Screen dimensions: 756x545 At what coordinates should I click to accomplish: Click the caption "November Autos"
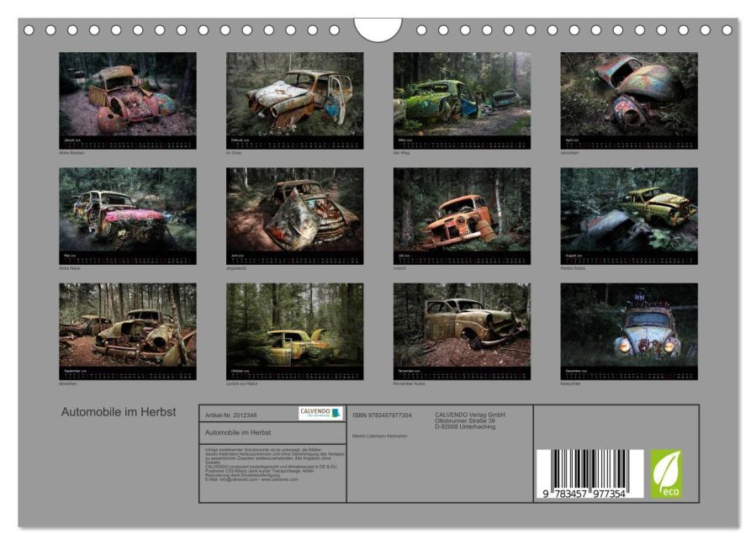409,384
